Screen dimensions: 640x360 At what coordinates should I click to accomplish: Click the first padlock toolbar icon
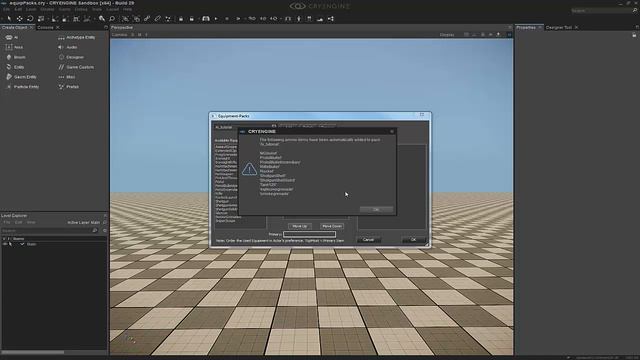[181, 19]
